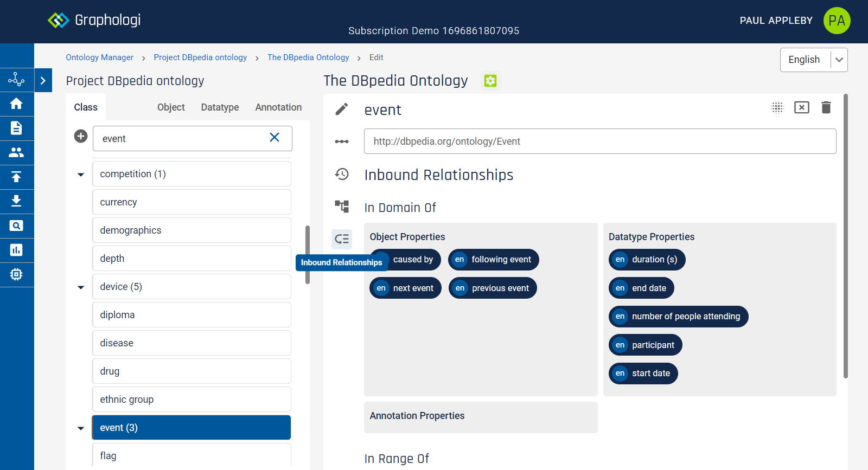This screenshot has width=868, height=470.
Task: Click the hierarchy tree icon
Action: pos(342,207)
